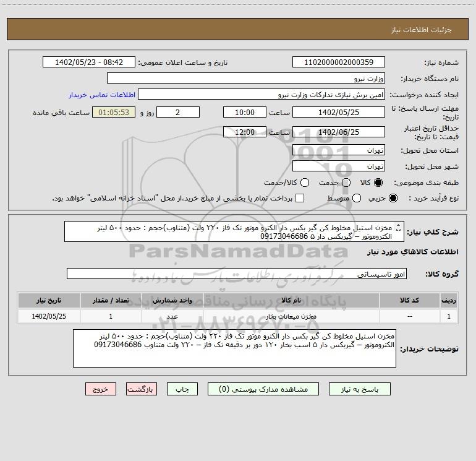Click the 'پاسخ به نیاز' button
The width and height of the screenshot is (476, 461).
pyautogui.click(x=359, y=389)
